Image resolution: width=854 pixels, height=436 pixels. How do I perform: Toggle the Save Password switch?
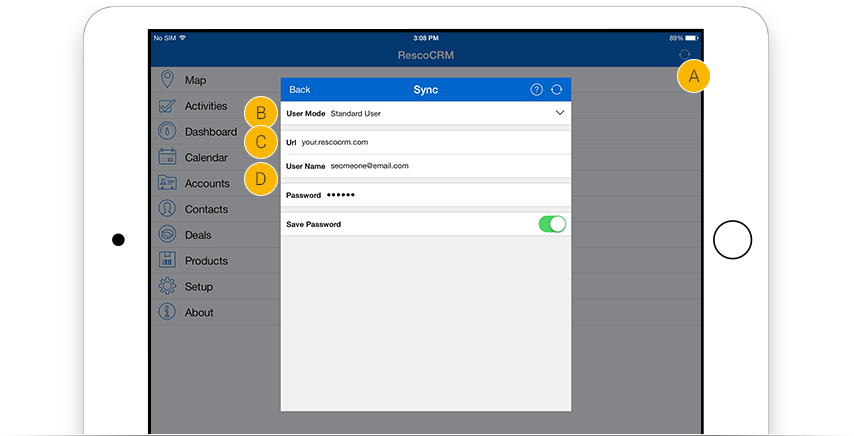click(x=552, y=224)
